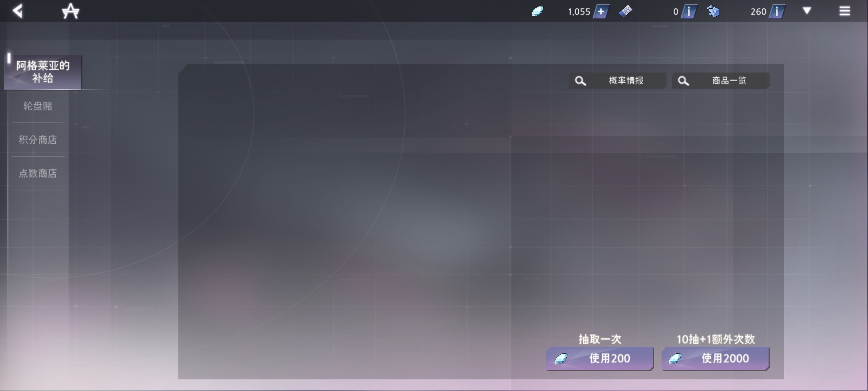Go back with the left arrow
The width and height of the screenshot is (868, 391).
(x=18, y=11)
